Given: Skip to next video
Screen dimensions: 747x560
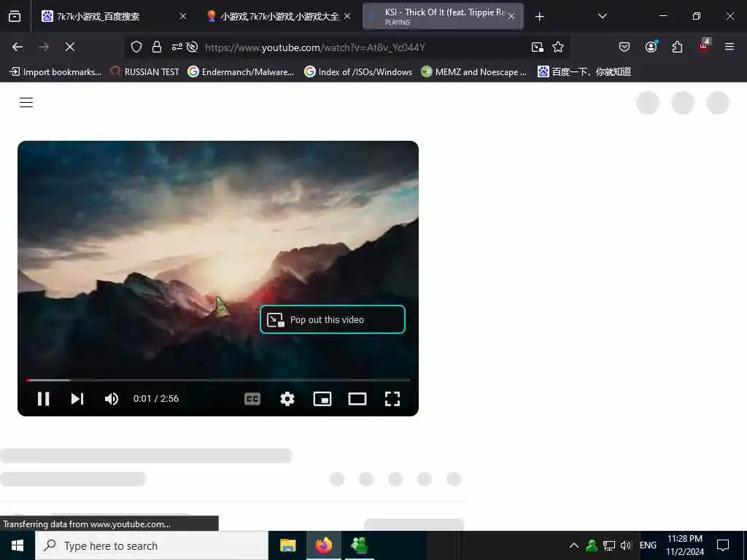Looking at the screenshot, I should (77, 399).
